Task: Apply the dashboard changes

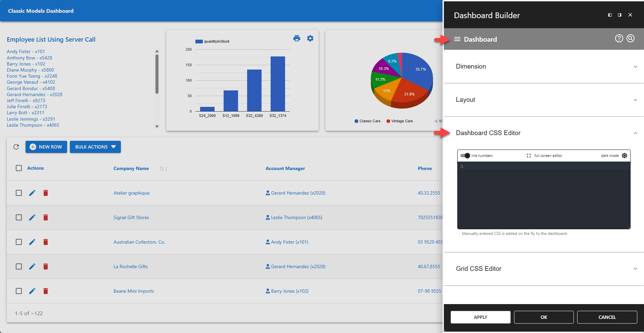Action: coord(480,317)
